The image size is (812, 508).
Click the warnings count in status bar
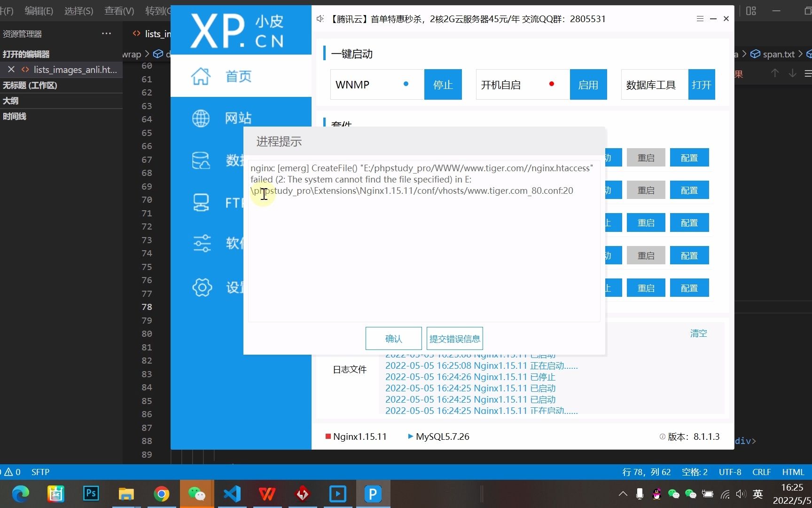13,472
